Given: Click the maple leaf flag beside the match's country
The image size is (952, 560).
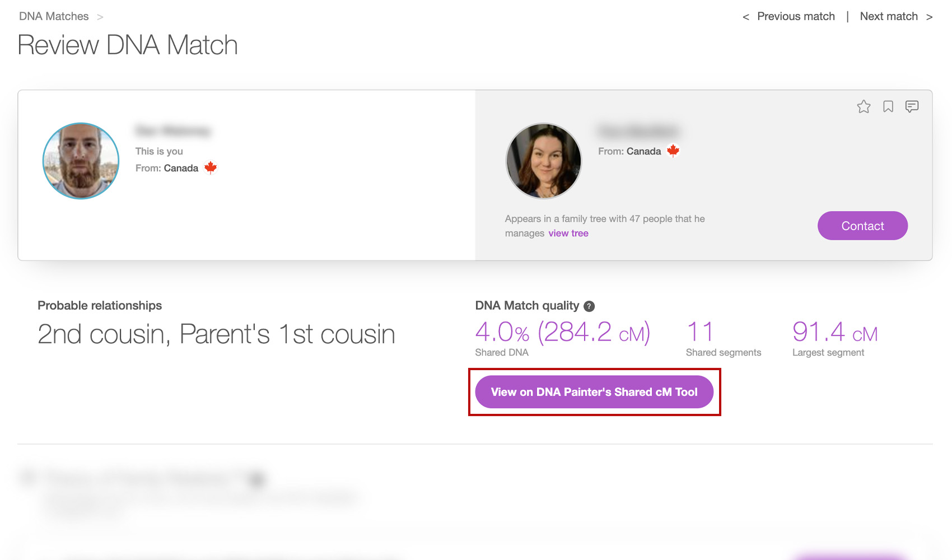Looking at the screenshot, I should [673, 151].
